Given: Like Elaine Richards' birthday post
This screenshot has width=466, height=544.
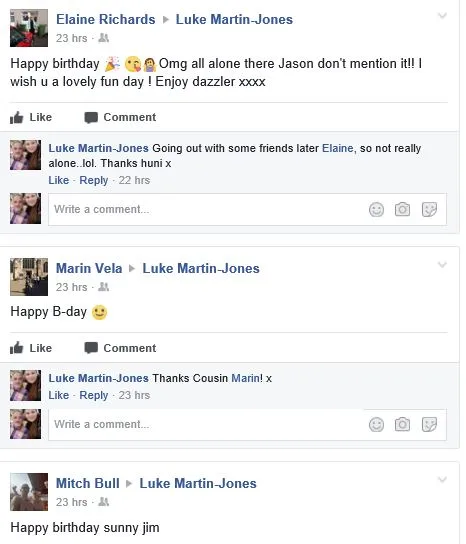Looking at the screenshot, I should pyautogui.click(x=31, y=117).
